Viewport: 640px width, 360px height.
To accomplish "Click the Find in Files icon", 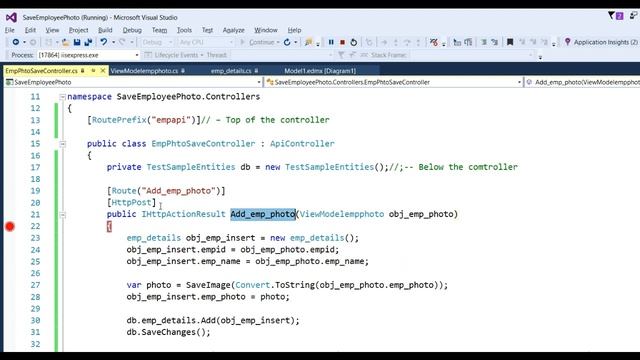I will [x=309, y=42].
